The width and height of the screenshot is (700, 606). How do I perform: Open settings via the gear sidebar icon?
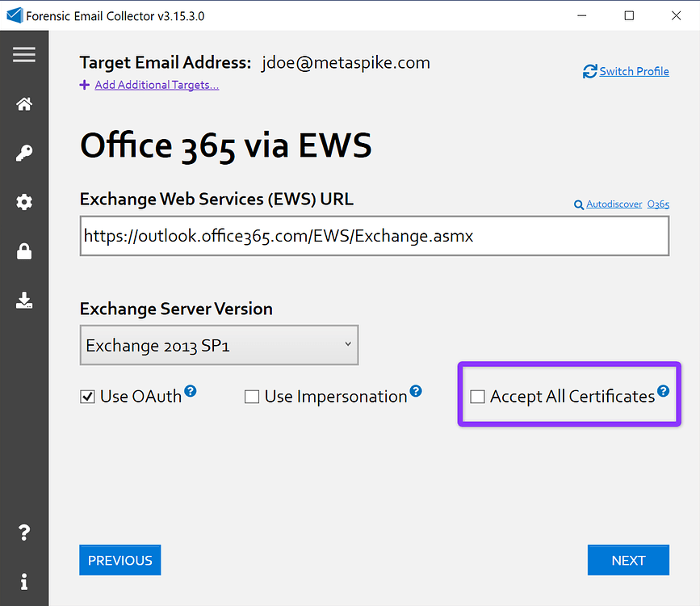tap(24, 202)
